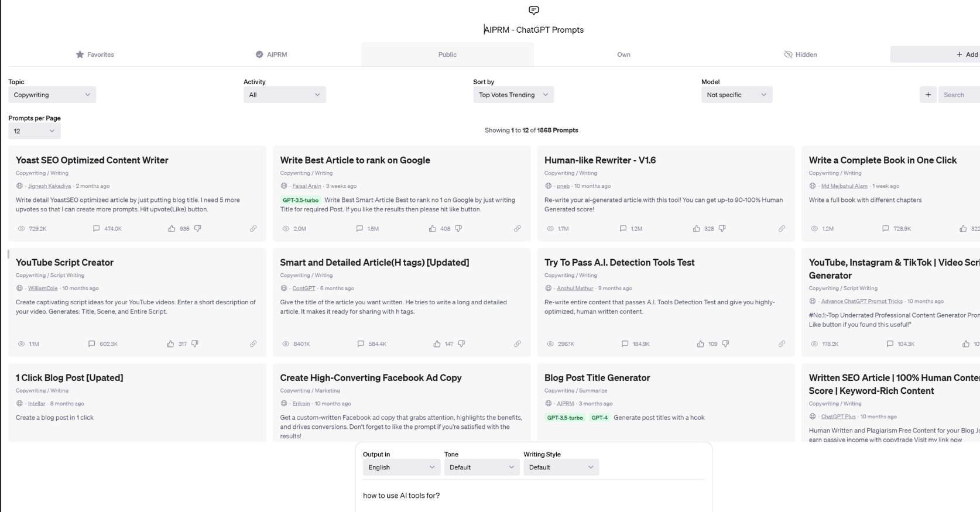Open author Jignesh Kakadiya's profile link
This screenshot has width=980, height=512.
point(49,186)
